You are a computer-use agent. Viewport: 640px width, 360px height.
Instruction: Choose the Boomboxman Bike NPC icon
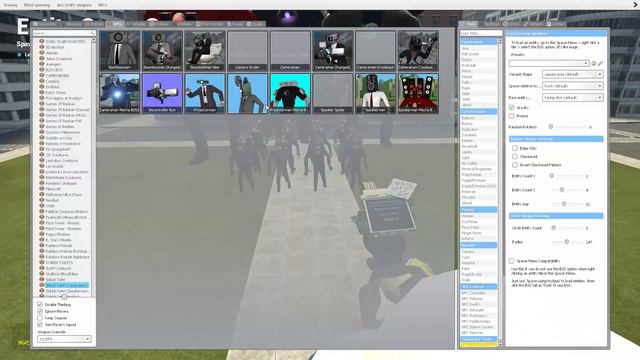[205, 50]
